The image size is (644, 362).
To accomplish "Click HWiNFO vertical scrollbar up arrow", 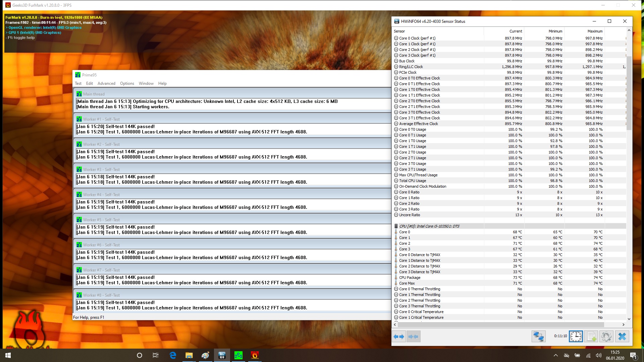I will [629, 31].
